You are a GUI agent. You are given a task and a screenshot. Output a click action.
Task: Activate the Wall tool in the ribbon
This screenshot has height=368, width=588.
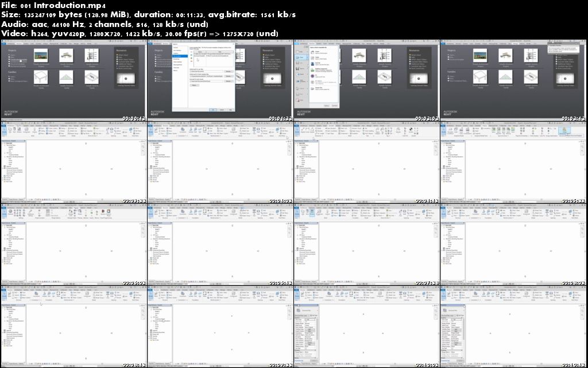9,129
